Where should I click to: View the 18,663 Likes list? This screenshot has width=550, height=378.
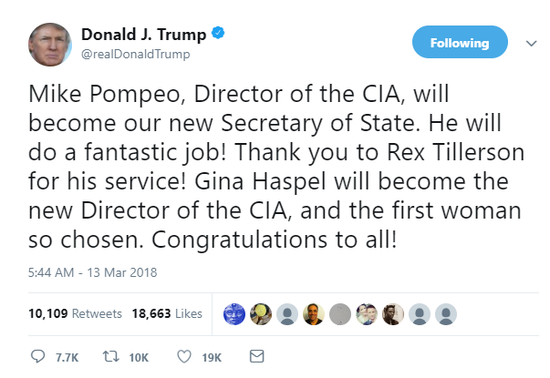167,313
